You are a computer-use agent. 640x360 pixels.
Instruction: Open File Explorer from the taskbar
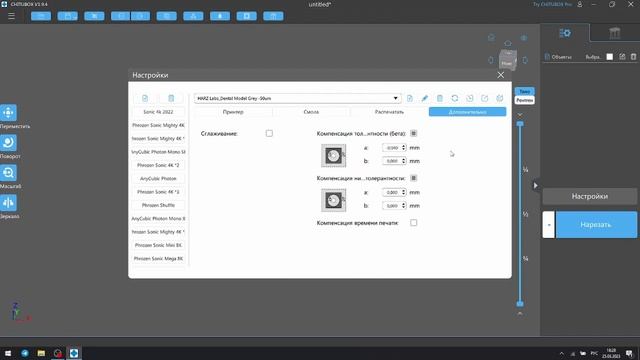pyautogui.click(x=41, y=353)
